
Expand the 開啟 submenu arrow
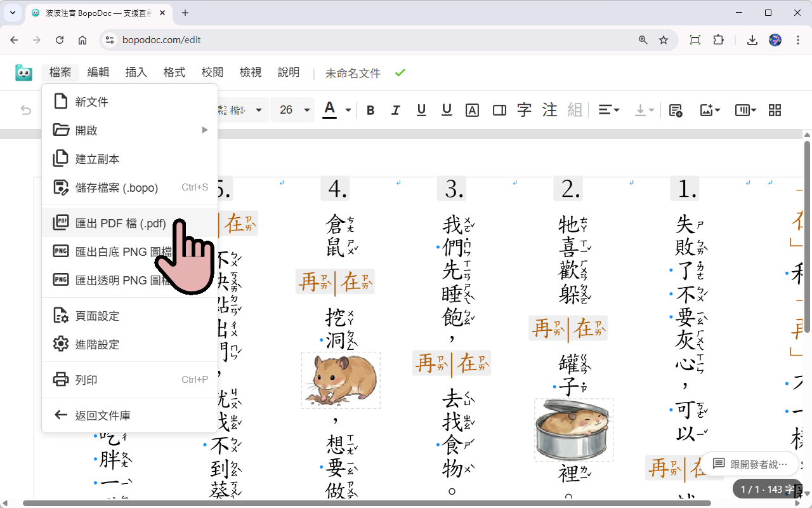(x=204, y=130)
